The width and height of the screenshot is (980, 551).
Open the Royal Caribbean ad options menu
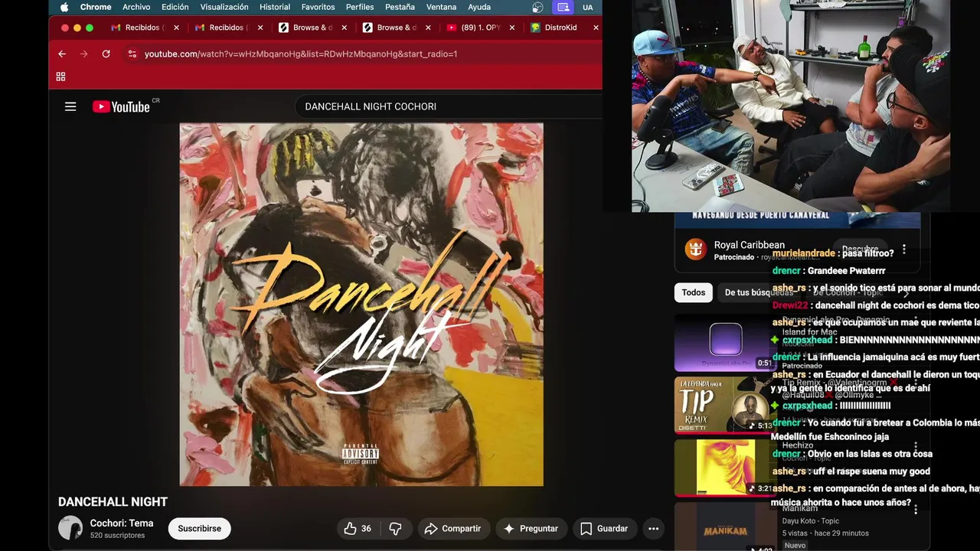tap(904, 249)
